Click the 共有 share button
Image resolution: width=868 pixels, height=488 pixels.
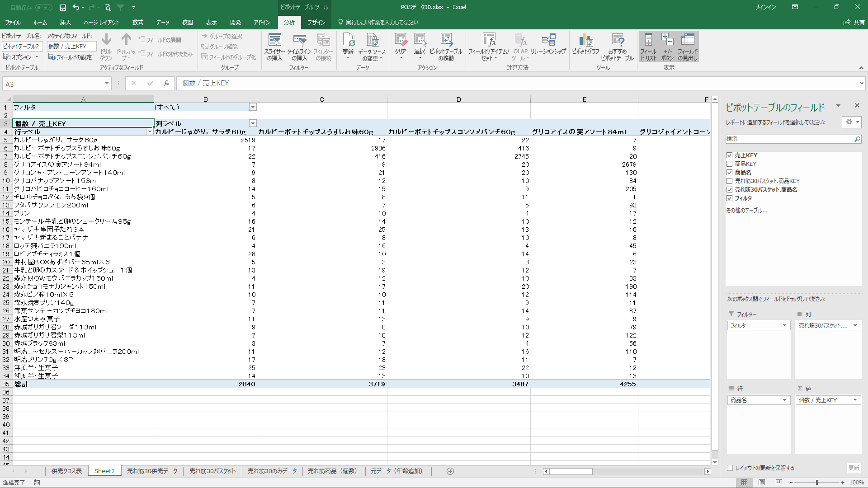tap(854, 23)
